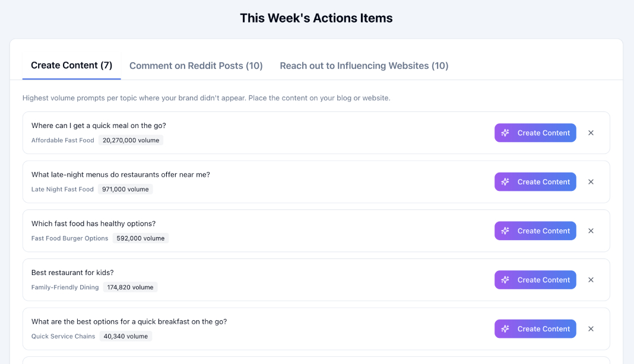Dismiss the healthy fast food options item
Screen dimensions: 634x364
[591, 231]
